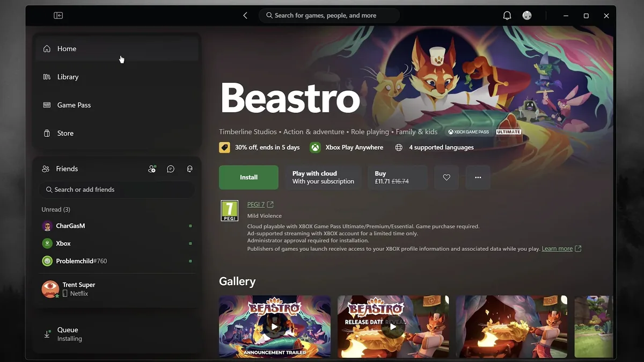
Task: Click the ULTIMATE badge
Action: pyautogui.click(x=508, y=132)
